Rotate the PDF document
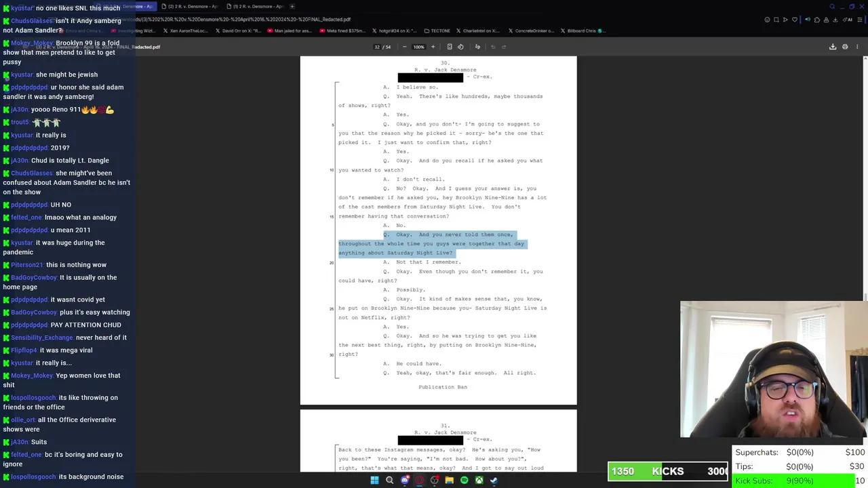This screenshot has width=868, height=488. (460, 47)
